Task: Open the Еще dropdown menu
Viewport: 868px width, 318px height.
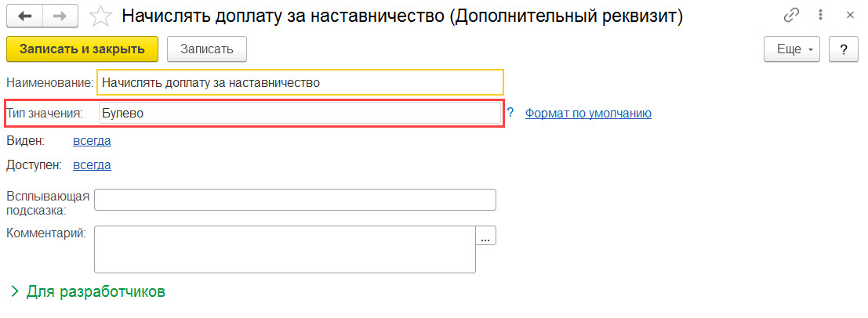Action: click(792, 49)
